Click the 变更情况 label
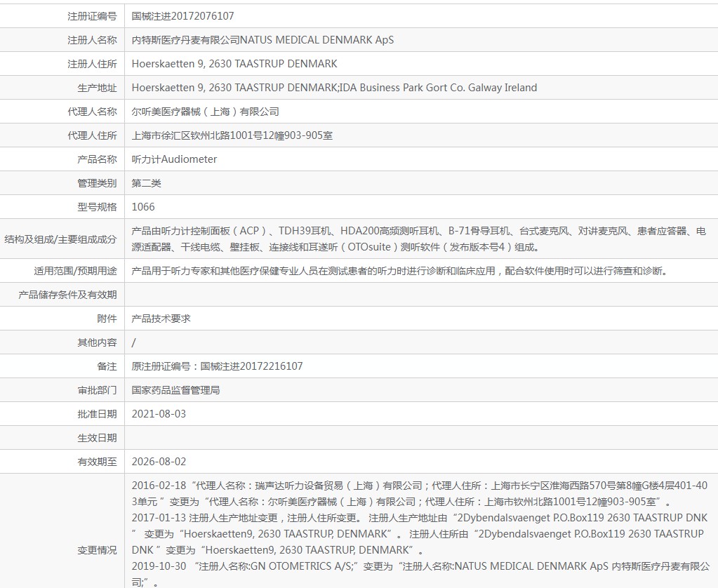Screen dimensions: 718x588 pyautogui.click(x=97, y=549)
